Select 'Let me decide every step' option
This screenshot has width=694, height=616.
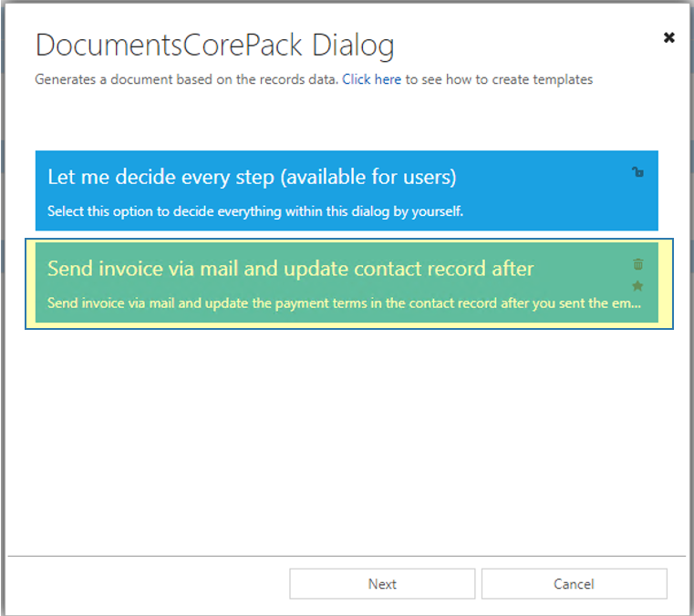(347, 190)
